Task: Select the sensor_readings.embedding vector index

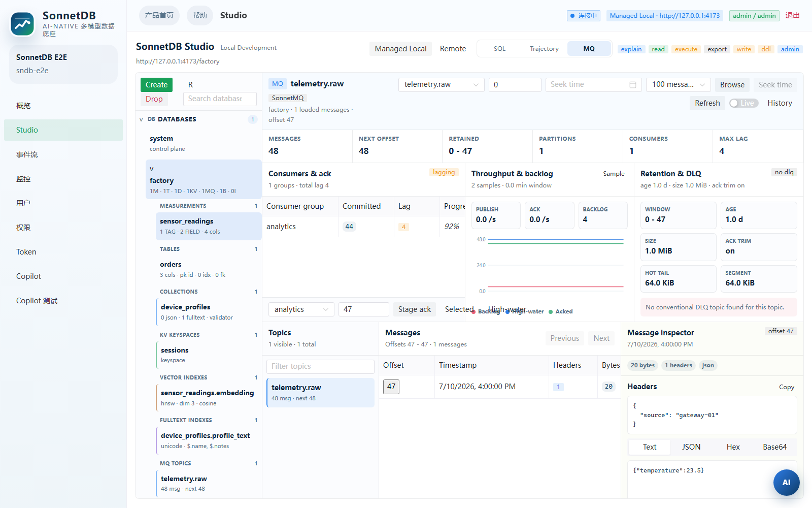Action: click(x=208, y=398)
